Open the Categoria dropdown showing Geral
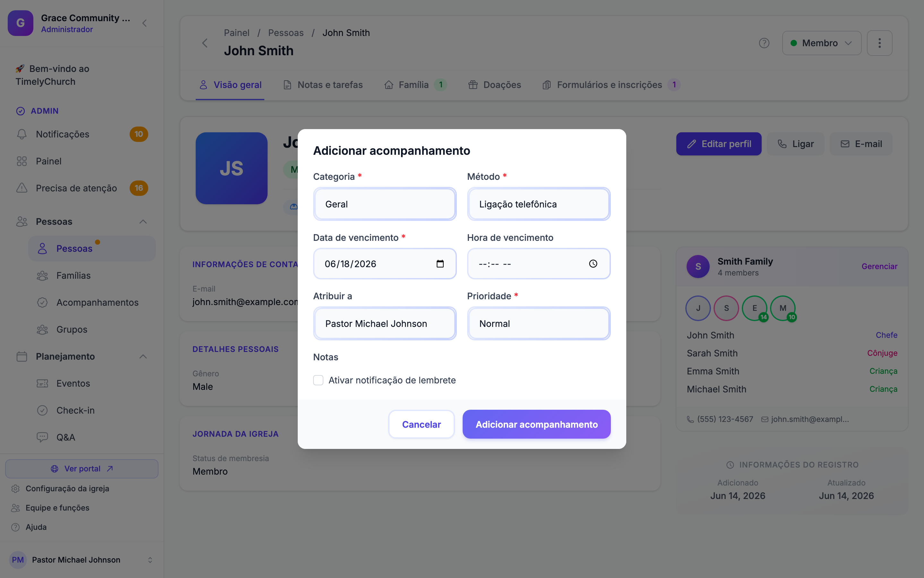Viewport: 924px width, 578px height. pos(385,204)
